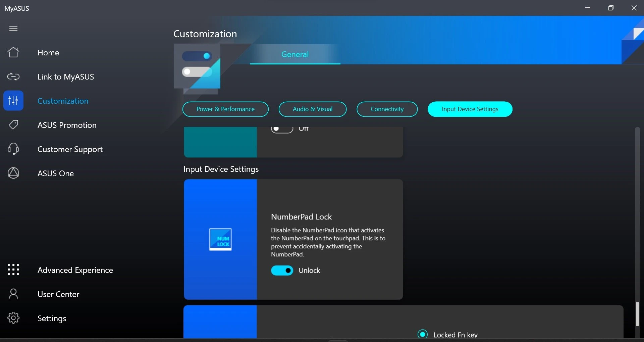Click the vertical scrollbar thumb
The image size is (644, 342).
(637, 314)
